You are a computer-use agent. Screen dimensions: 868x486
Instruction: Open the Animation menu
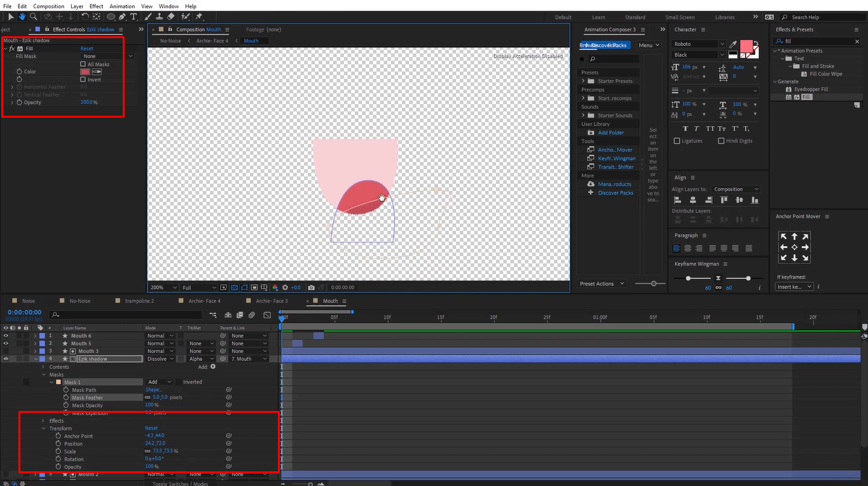122,6
